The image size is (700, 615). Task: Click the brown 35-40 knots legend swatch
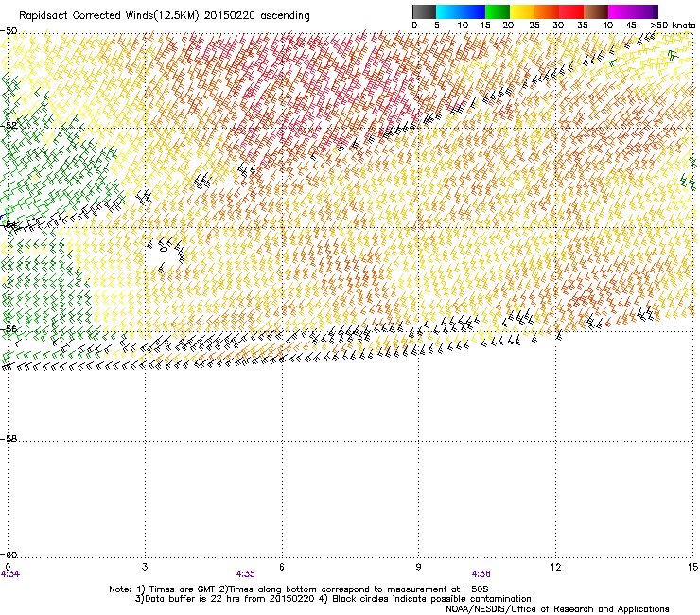pyautogui.click(x=596, y=11)
